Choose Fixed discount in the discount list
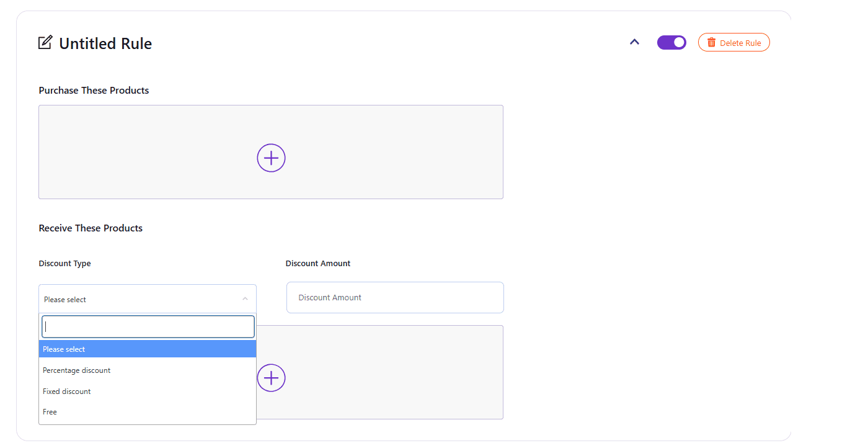The width and height of the screenshot is (868, 443). click(x=66, y=391)
